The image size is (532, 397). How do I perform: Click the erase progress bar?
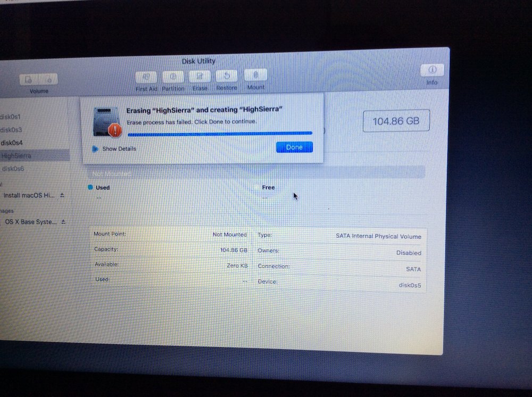(x=220, y=134)
